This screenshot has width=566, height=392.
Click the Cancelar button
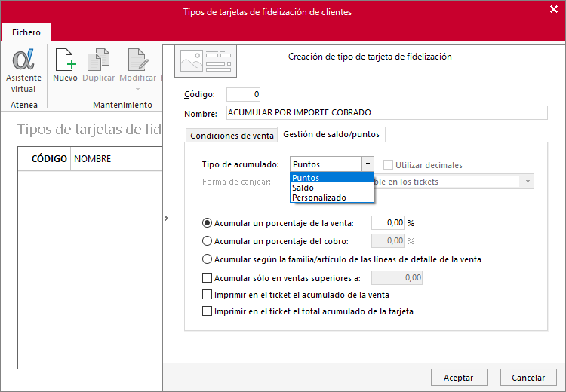(528, 377)
